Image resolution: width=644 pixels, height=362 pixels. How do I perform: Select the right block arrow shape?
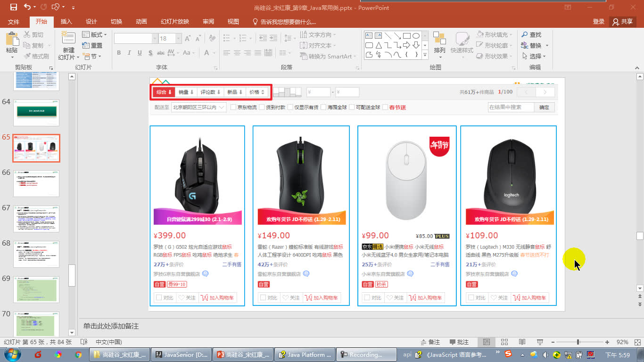pos(407,45)
